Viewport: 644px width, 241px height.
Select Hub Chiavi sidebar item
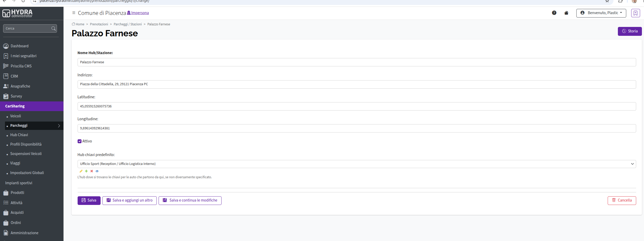coord(19,135)
